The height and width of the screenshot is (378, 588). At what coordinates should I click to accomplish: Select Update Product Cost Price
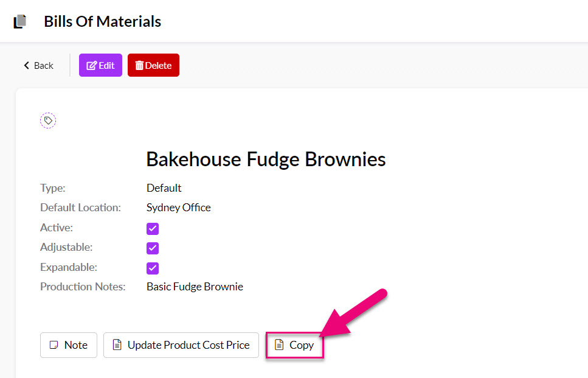[x=181, y=345]
